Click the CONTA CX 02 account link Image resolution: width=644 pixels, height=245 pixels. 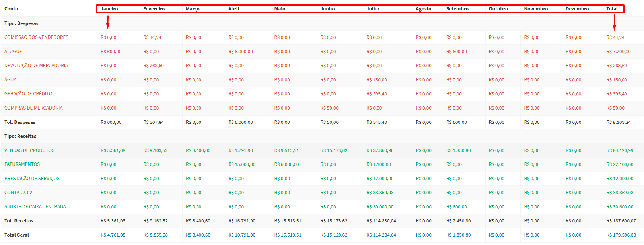pos(18,193)
